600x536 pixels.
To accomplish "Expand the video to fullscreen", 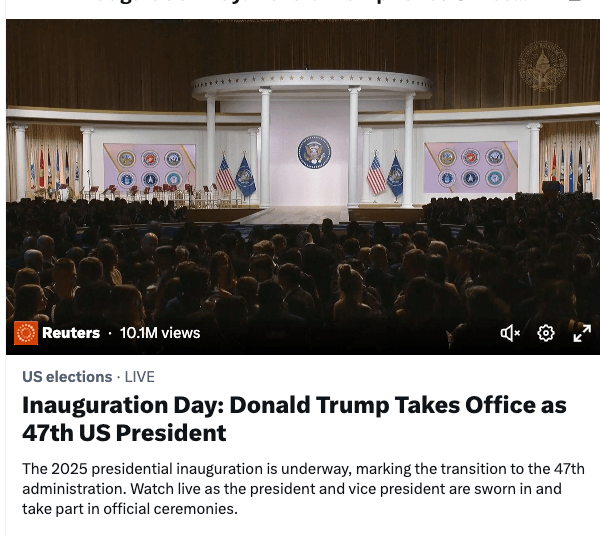I will pyautogui.click(x=582, y=333).
